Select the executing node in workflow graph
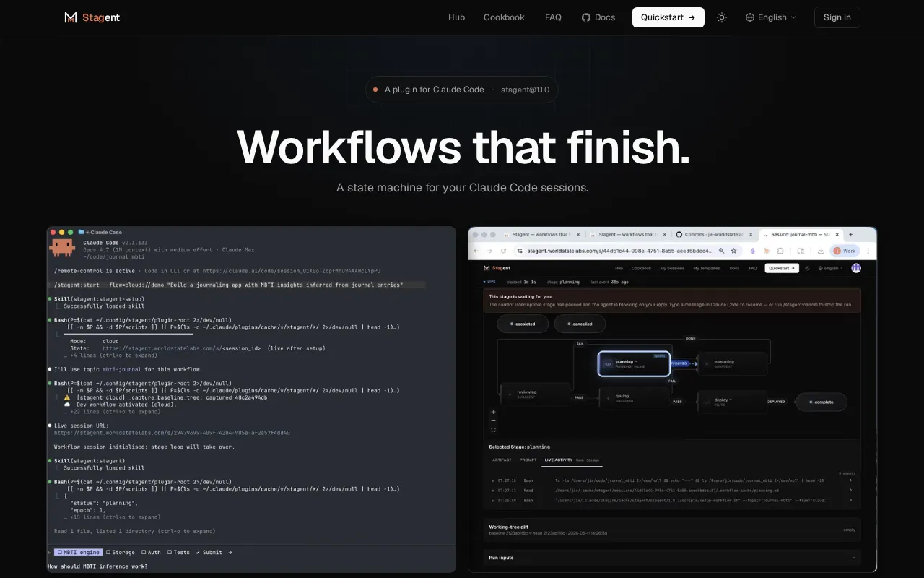Screen dimensions: 924x578 pos(732,363)
